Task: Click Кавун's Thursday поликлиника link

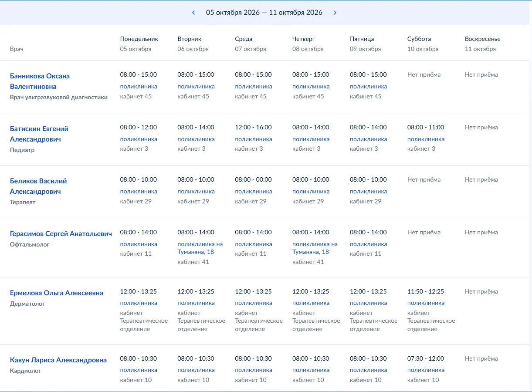Action: (x=311, y=370)
